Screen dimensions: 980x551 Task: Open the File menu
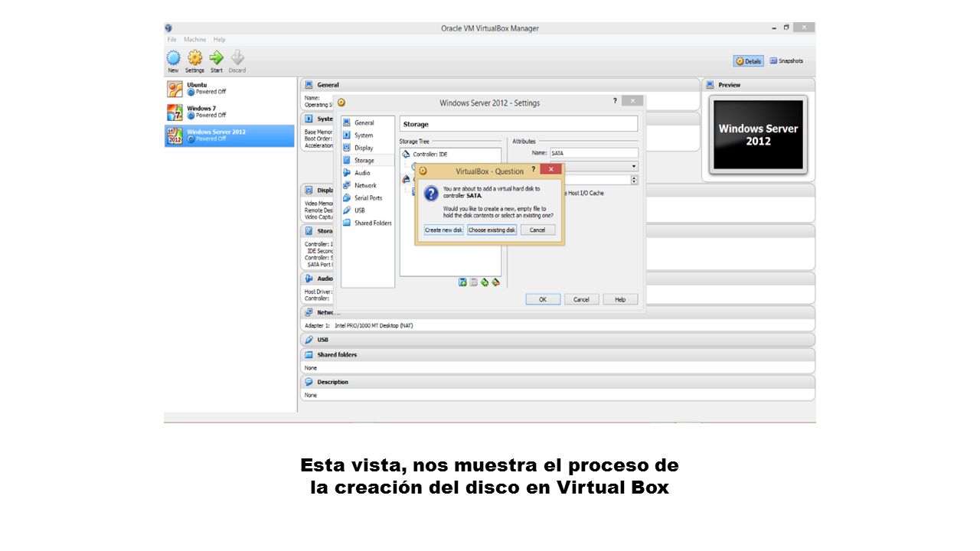(x=172, y=39)
